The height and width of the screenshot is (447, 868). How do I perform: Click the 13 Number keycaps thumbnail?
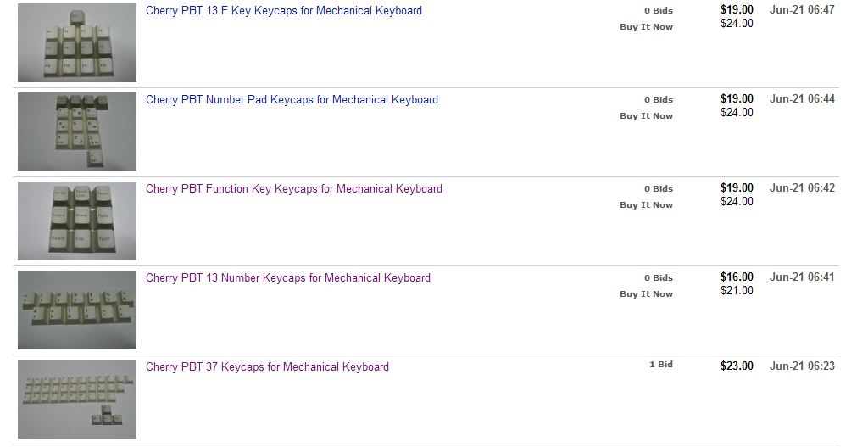point(77,310)
